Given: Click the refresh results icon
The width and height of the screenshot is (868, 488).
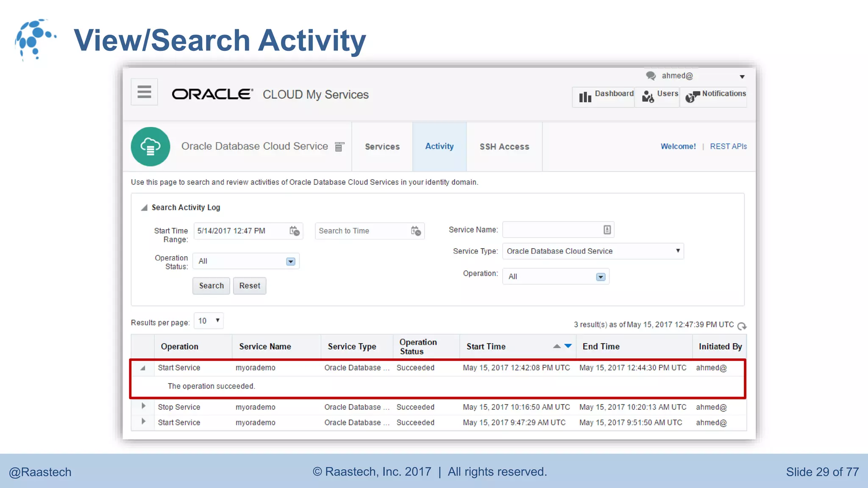Looking at the screenshot, I should [x=742, y=326].
